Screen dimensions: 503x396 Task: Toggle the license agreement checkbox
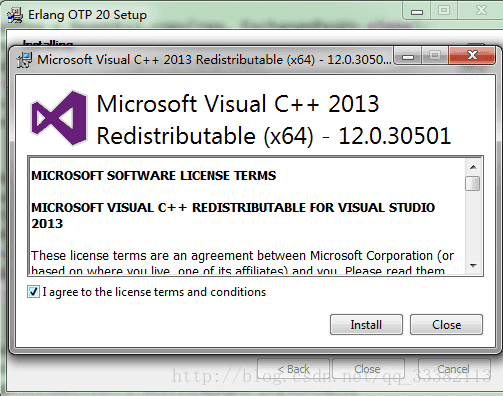pyautogui.click(x=33, y=292)
